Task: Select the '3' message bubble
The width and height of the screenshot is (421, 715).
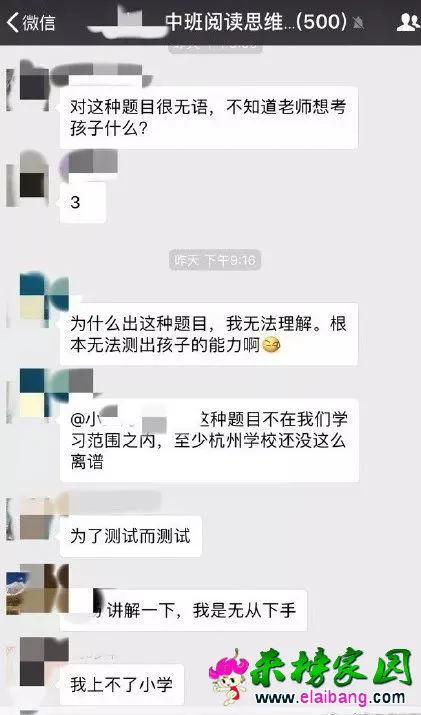Action: [83, 202]
